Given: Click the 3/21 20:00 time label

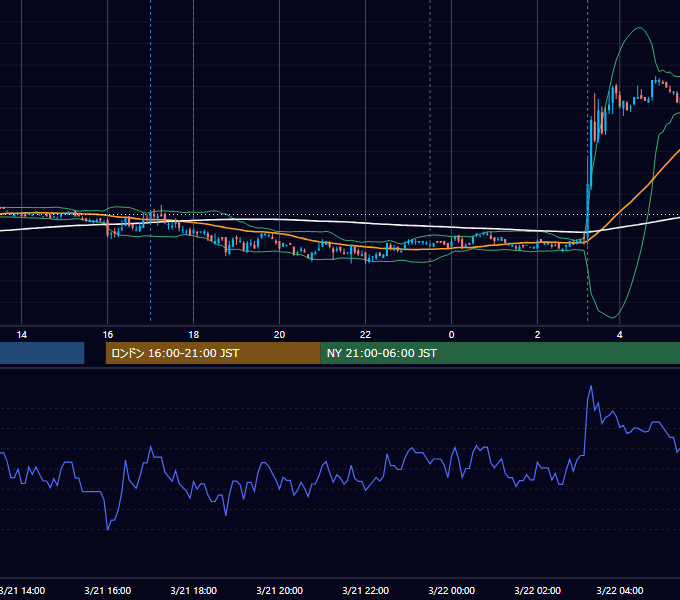Looking at the screenshot, I should coord(279,590).
